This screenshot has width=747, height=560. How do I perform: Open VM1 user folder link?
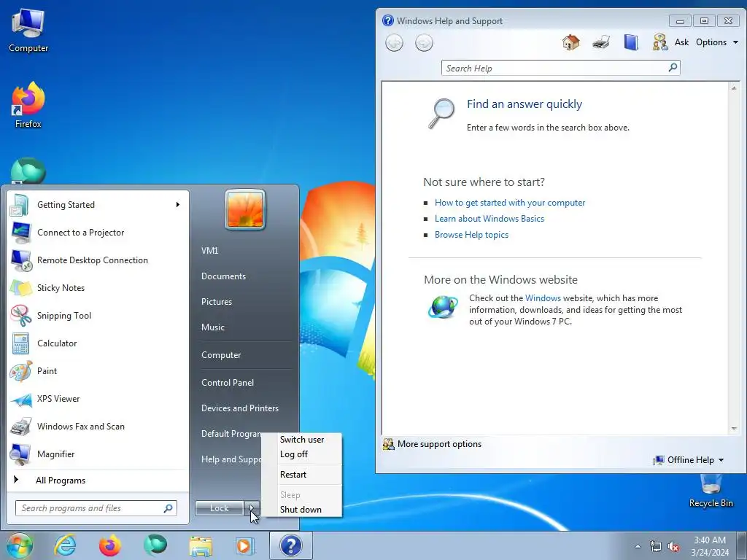[x=209, y=251]
